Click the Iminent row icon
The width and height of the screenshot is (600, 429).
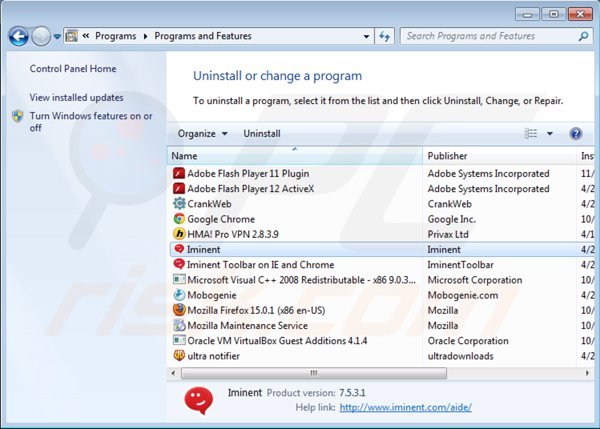tap(179, 249)
